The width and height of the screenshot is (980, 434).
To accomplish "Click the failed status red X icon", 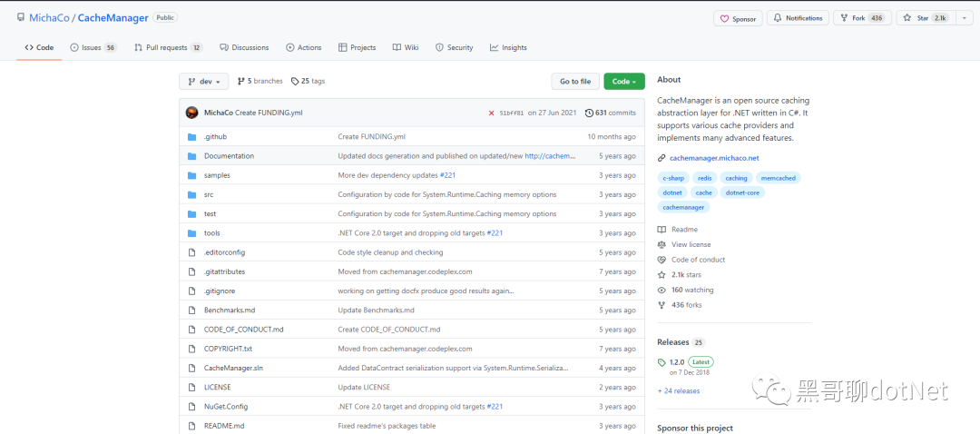I will point(491,113).
